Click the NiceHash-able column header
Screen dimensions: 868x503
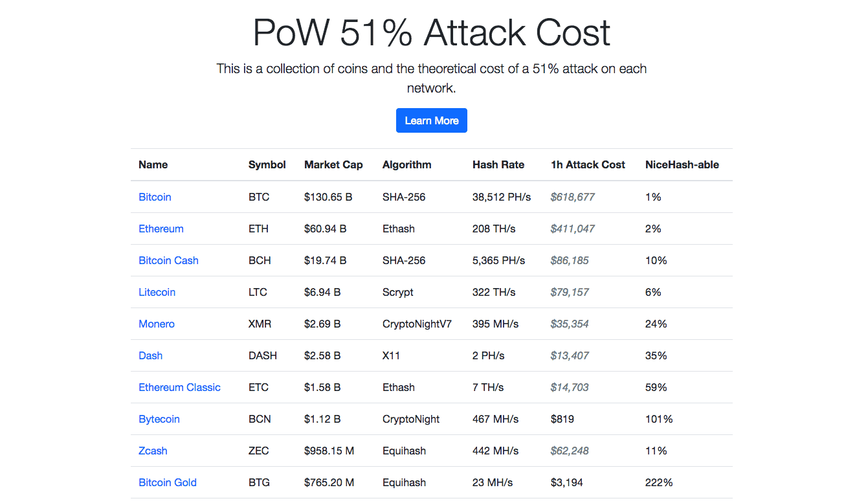[682, 164]
